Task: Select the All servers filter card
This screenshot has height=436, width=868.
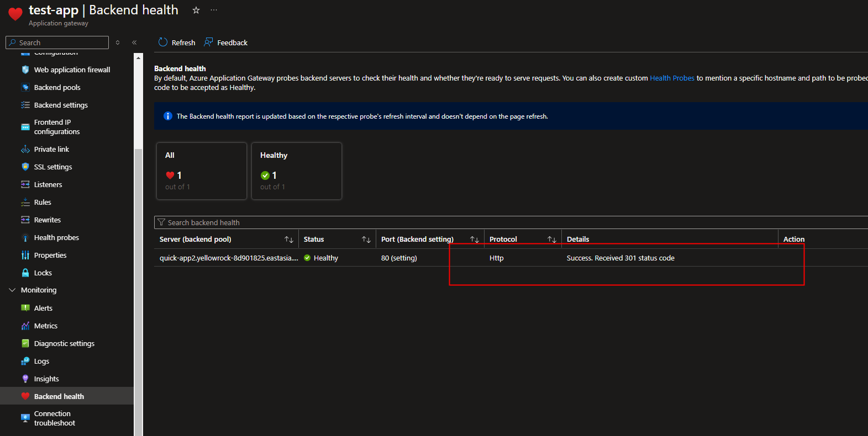Action: coord(202,171)
